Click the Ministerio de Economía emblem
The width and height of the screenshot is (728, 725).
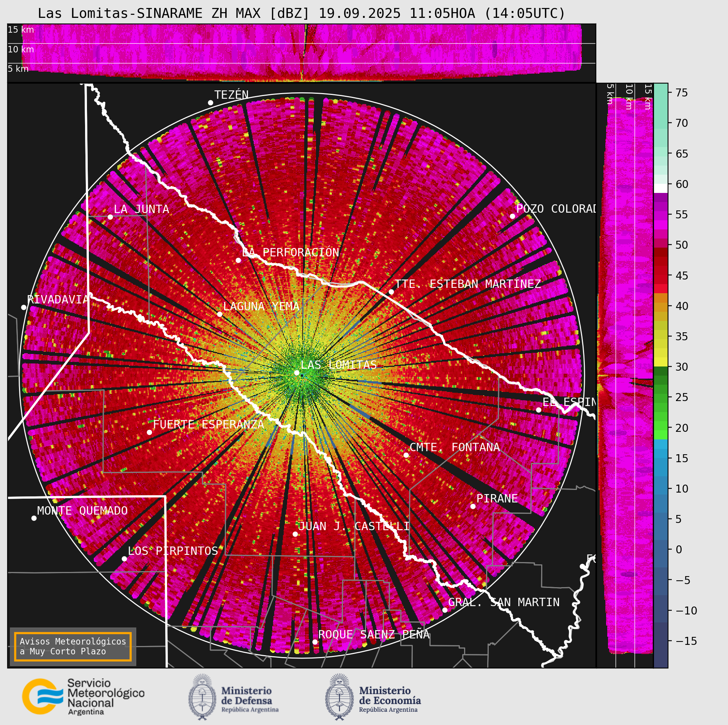340,697
